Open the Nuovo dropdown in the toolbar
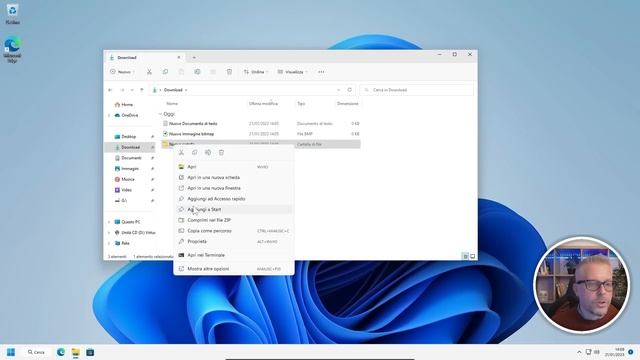This screenshot has height=360, width=640. coord(122,72)
